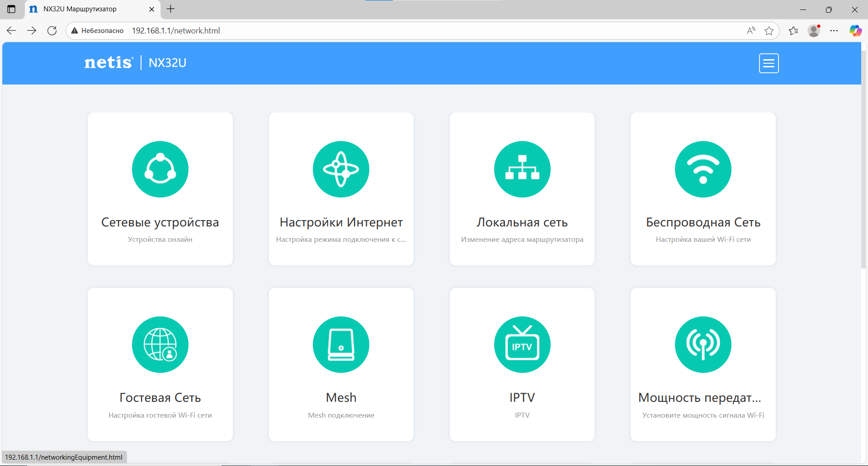
Task: Open the Настройки Интернет circular icon
Action: point(341,169)
